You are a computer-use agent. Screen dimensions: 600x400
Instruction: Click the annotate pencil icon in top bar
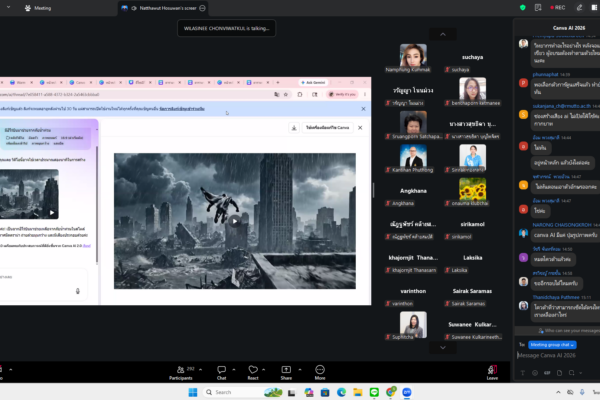[579, 8]
